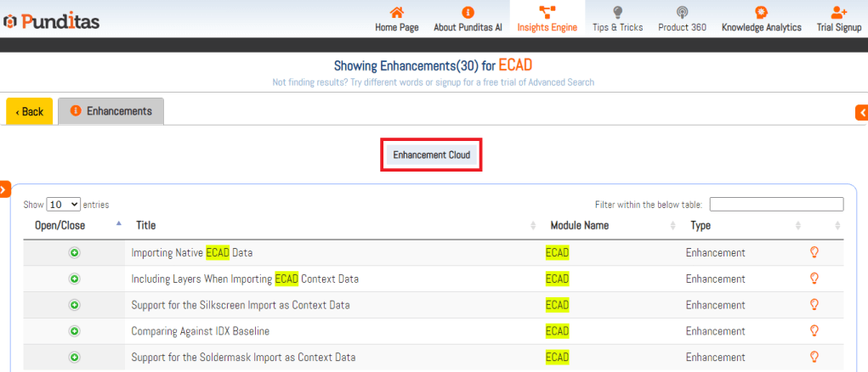Screen dimensions: 868x372
Task: Select the Insights Engine tab
Action: pyautogui.click(x=547, y=19)
